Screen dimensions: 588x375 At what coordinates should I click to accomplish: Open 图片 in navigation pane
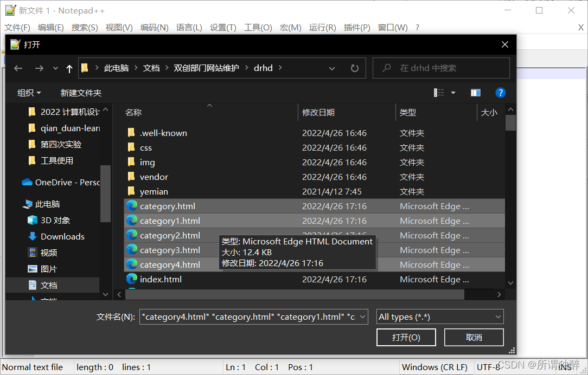pos(42,269)
